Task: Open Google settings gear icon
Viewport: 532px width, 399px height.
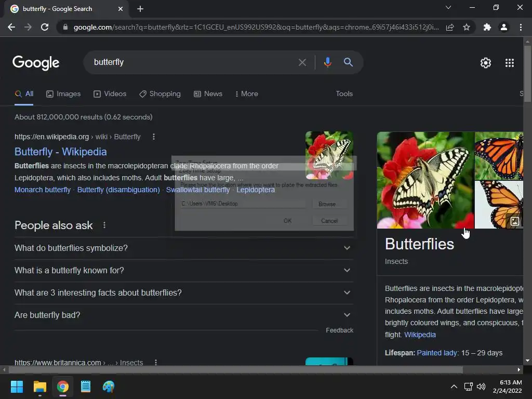Action: 486,63
